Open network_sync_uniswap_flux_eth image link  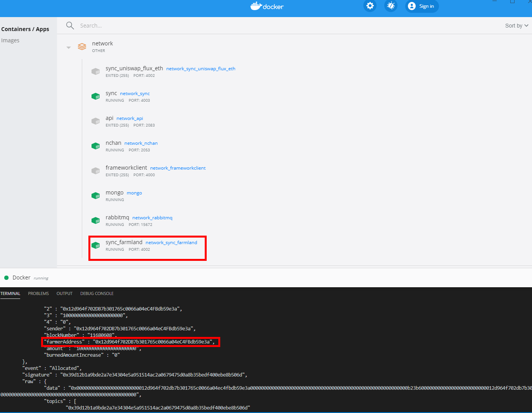[201, 69]
